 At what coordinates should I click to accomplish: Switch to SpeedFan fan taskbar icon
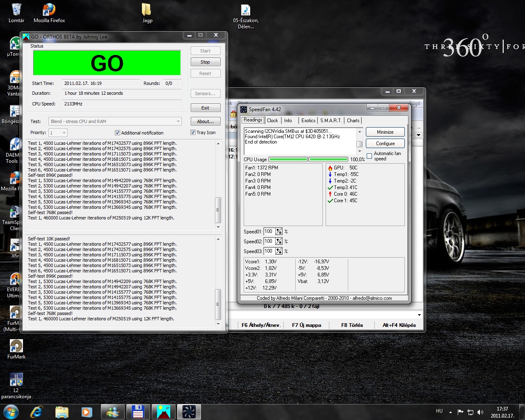pyautogui.click(x=189, y=411)
